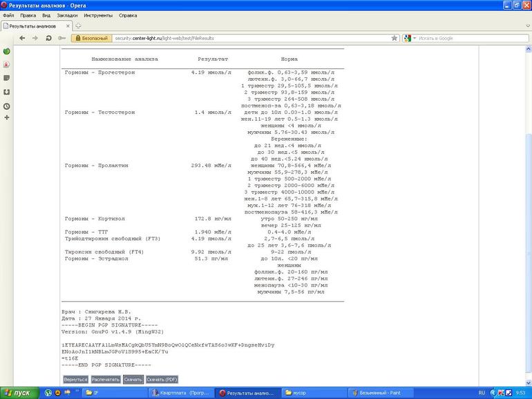Click the Opera icon in the title bar
This screenshot has width=532, height=399.
tap(4, 6)
